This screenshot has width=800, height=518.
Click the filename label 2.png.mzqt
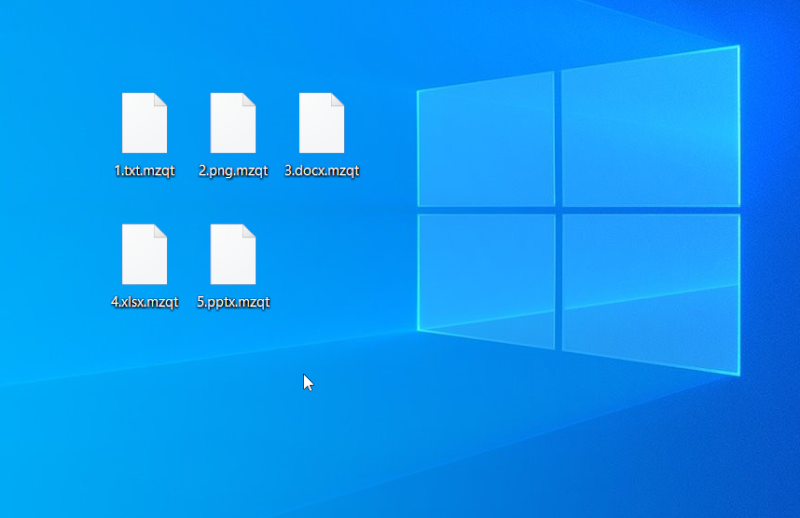click(233, 170)
